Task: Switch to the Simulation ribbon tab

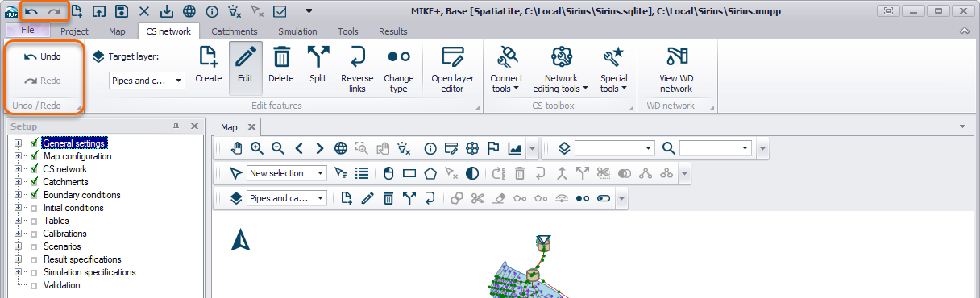Action: point(297,31)
